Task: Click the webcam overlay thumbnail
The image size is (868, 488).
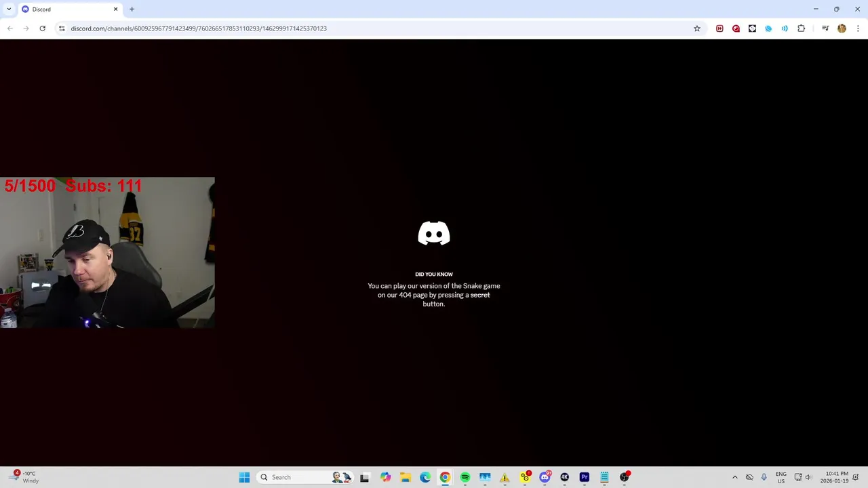Action: point(107,253)
